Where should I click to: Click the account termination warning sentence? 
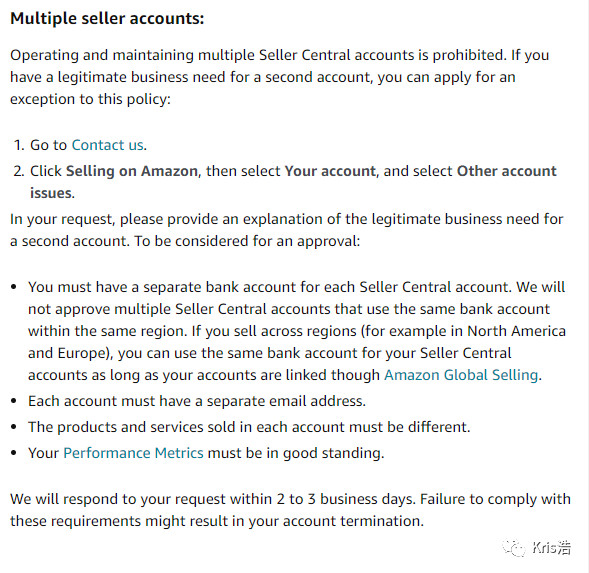coord(290,510)
